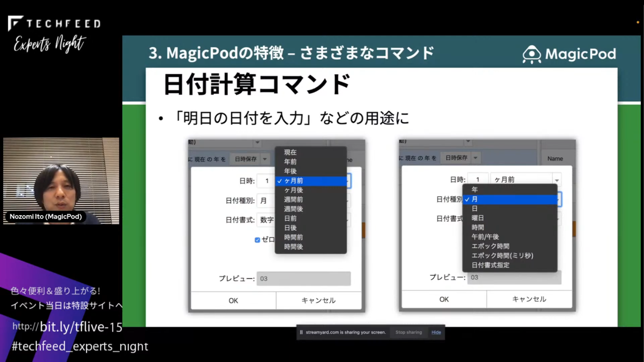Screen dimensions: 644x362
Task: Pick 週間前 in the offset list
Action: (310, 199)
